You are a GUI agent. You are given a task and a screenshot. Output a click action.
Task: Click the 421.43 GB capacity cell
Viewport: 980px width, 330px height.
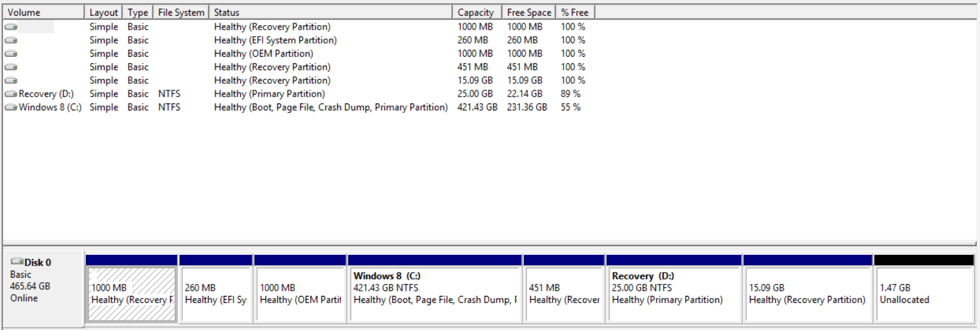coord(477,107)
